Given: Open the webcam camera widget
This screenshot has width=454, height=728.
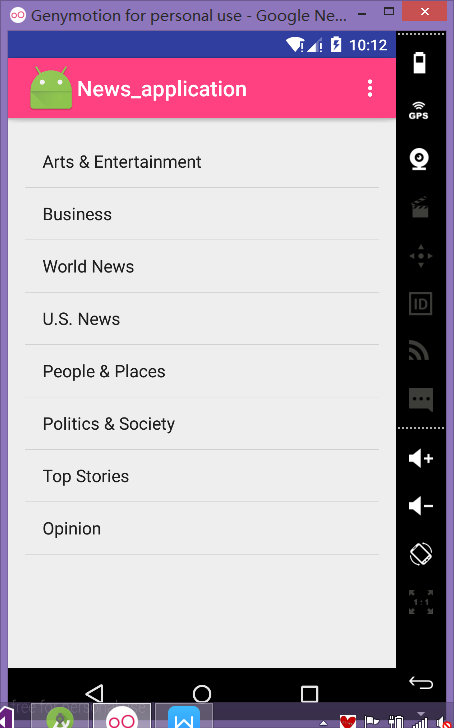Looking at the screenshot, I should pos(419,159).
